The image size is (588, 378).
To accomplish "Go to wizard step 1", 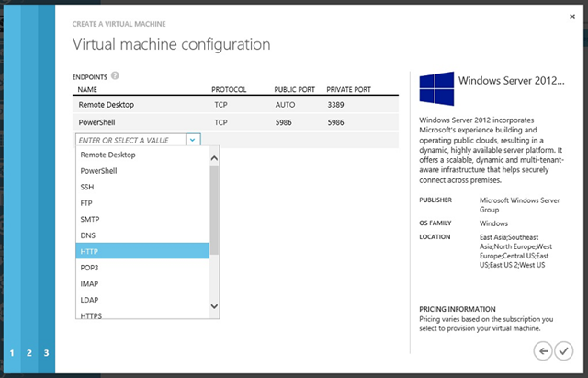I will pyautogui.click(x=12, y=353).
